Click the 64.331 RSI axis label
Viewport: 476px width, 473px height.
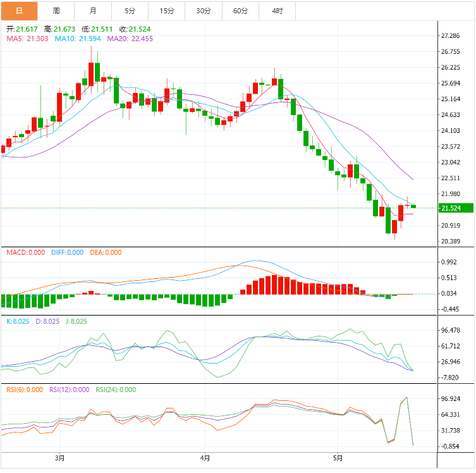click(x=451, y=414)
